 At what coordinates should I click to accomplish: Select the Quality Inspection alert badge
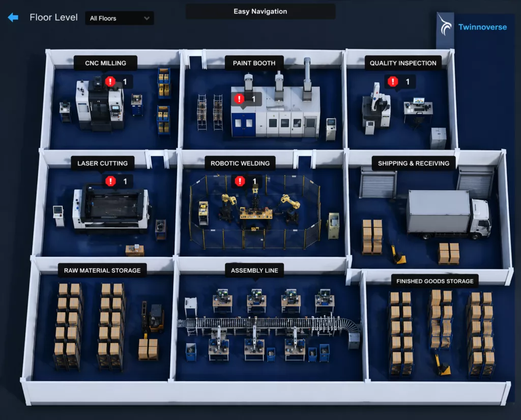tap(392, 81)
